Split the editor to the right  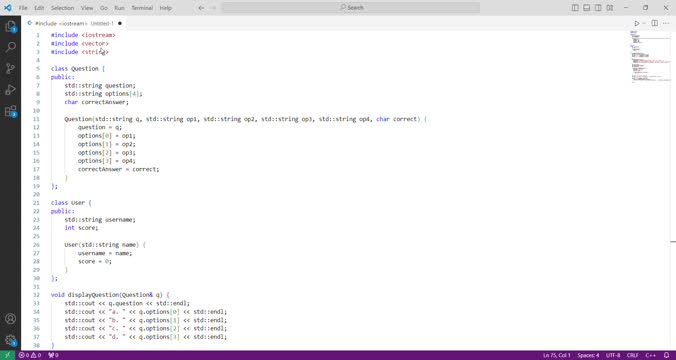coord(654,23)
